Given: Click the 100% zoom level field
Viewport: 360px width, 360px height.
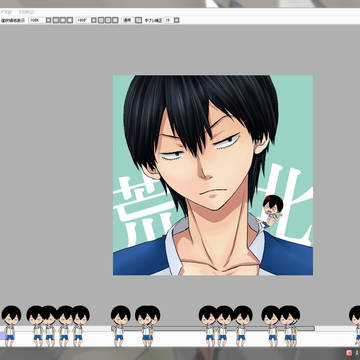Looking at the screenshot, I should coord(36,20).
